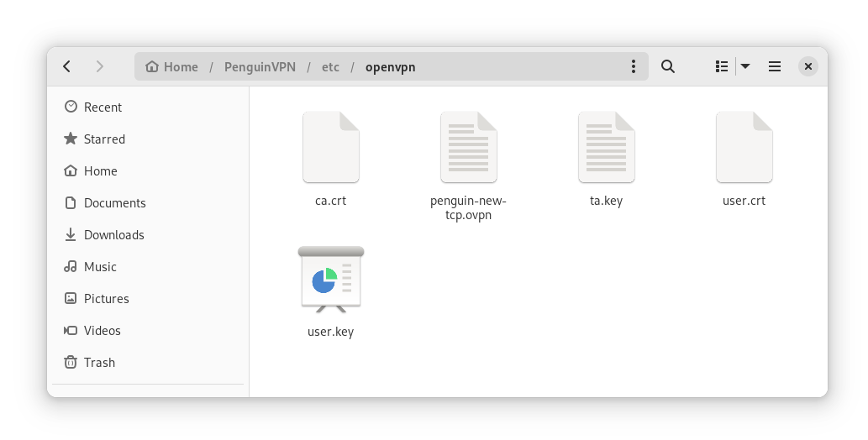Close the file manager window
The height and width of the screenshot is (440, 868).
pyautogui.click(x=808, y=66)
